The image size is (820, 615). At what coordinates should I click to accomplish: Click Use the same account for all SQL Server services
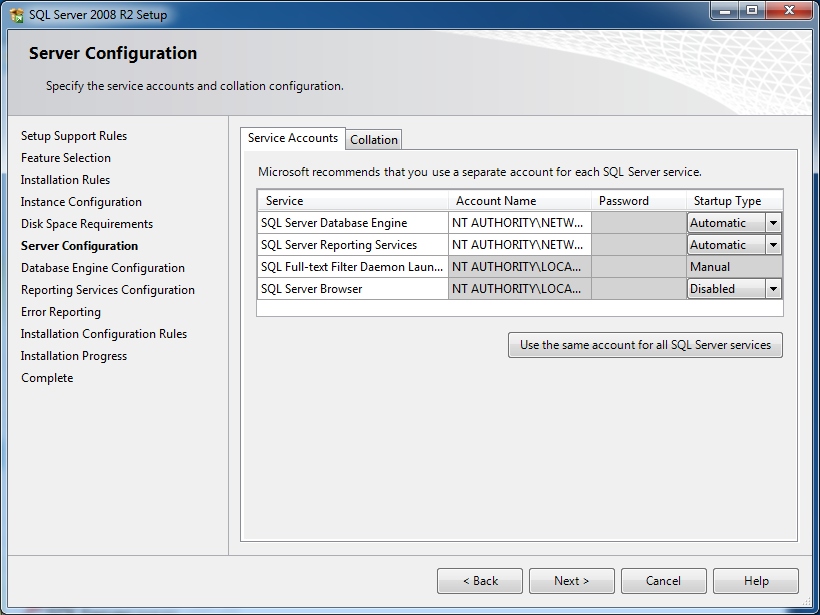pyautogui.click(x=644, y=344)
